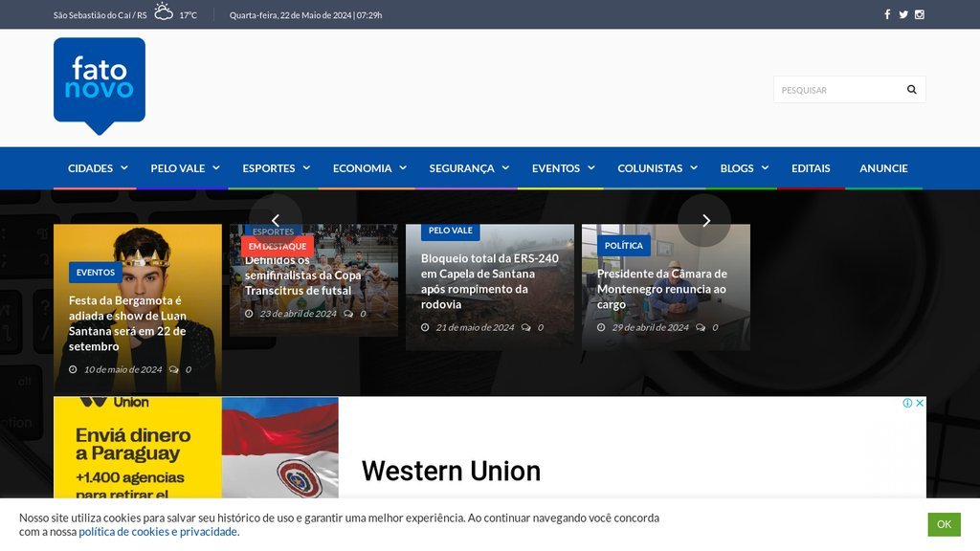This screenshot has width=980, height=551.
Task: Click the date 10 de maio de 2024
Action: [123, 369]
